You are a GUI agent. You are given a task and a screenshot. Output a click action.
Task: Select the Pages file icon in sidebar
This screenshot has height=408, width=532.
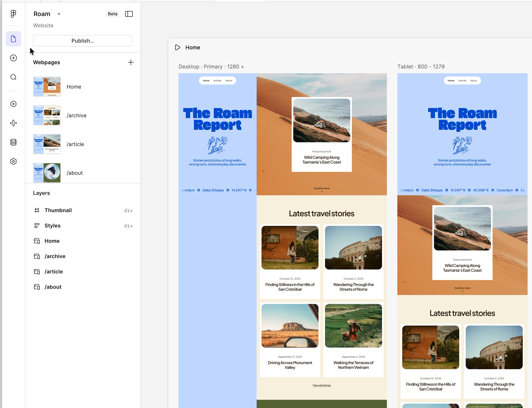click(13, 39)
